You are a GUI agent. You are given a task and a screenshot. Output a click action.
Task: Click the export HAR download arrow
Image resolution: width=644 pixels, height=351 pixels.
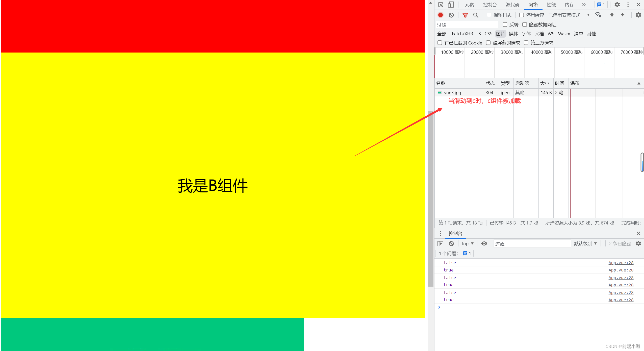[623, 15]
